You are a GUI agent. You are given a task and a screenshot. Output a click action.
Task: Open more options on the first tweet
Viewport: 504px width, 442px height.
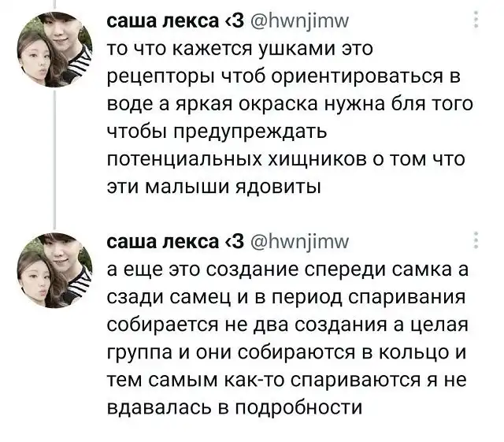pyautogui.click(x=473, y=21)
